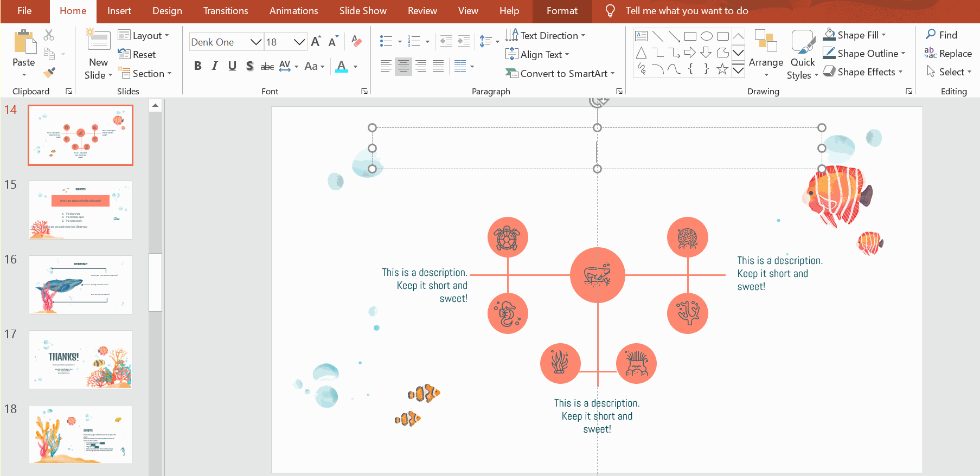Click the Justify alignment icon

pos(438,66)
